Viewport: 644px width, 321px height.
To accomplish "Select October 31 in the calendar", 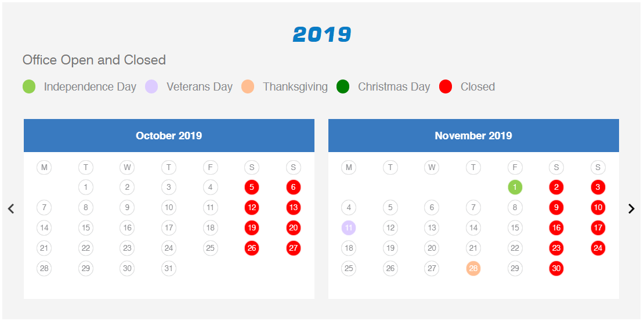I will coord(168,268).
